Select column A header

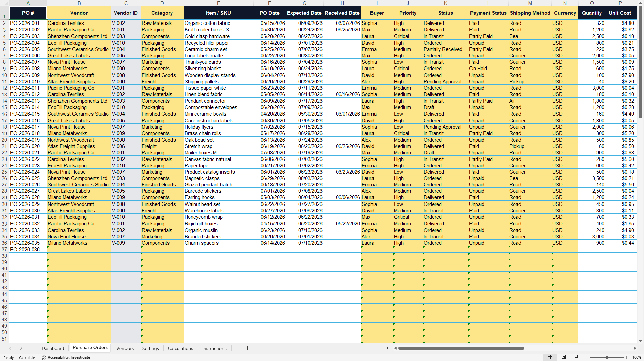coord(28,3)
